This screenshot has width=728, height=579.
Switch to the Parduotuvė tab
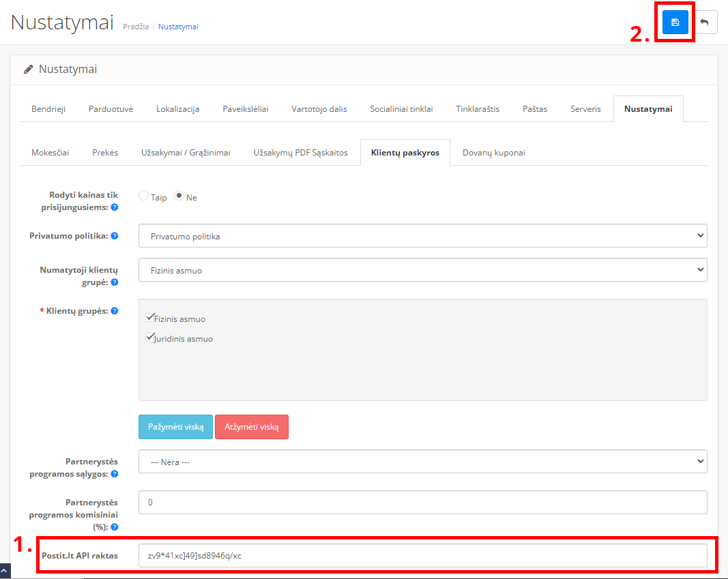click(x=111, y=109)
